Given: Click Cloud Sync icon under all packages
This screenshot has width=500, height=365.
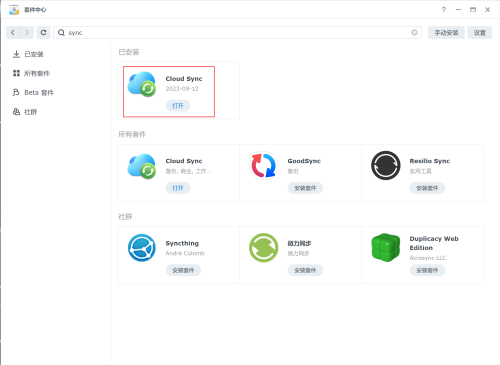Looking at the screenshot, I should (x=142, y=166).
